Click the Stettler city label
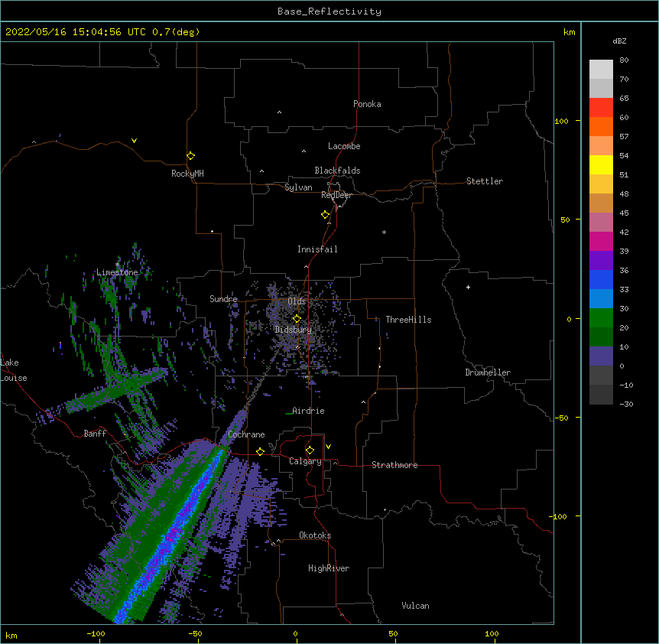Viewport: 659px width, 644px height. pos(485,181)
